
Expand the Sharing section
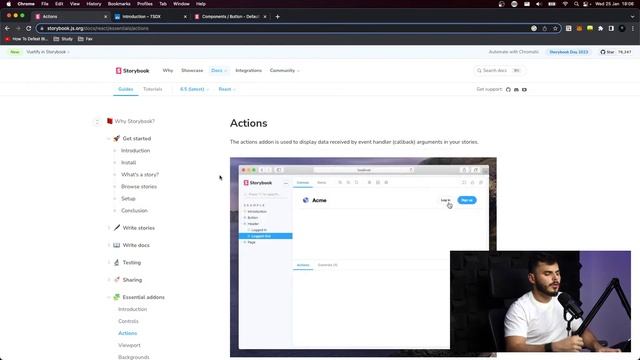click(x=109, y=280)
